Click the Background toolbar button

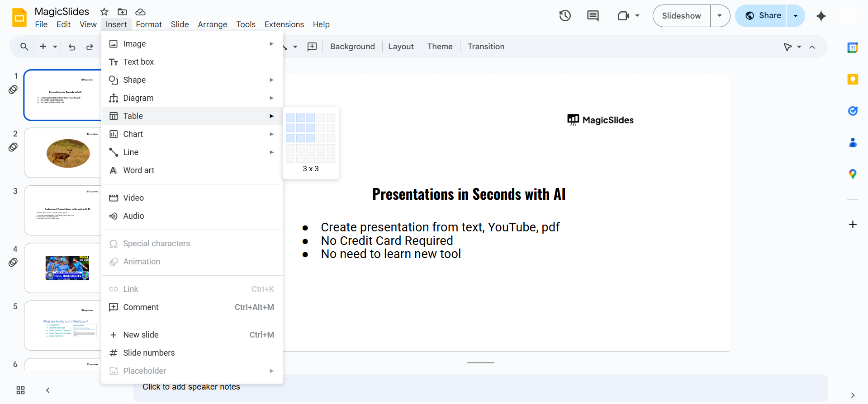coord(352,47)
